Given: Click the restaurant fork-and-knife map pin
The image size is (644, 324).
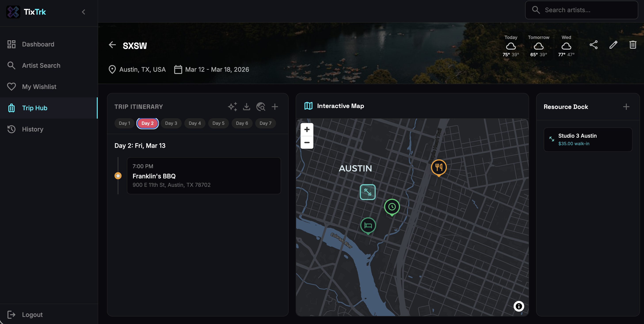Looking at the screenshot, I should tap(439, 168).
